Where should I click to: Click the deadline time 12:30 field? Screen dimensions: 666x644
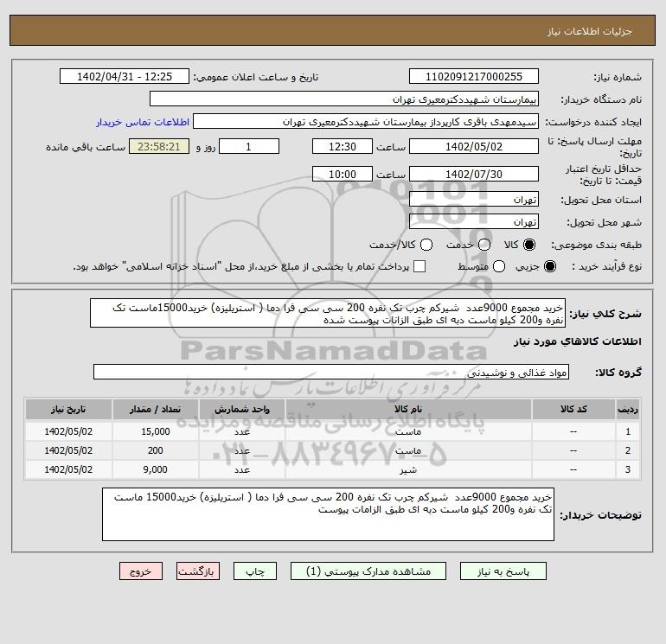coord(343,146)
